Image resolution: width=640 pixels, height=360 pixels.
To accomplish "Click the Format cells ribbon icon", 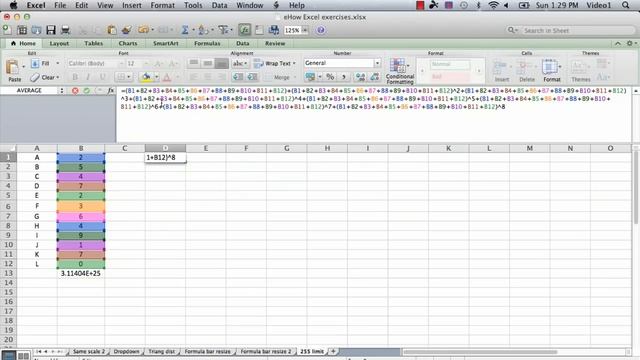I will (x=551, y=70).
